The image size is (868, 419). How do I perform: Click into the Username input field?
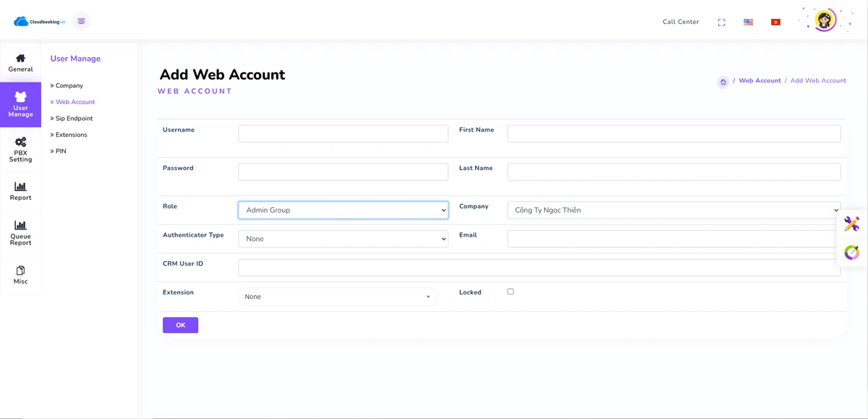pyautogui.click(x=343, y=134)
